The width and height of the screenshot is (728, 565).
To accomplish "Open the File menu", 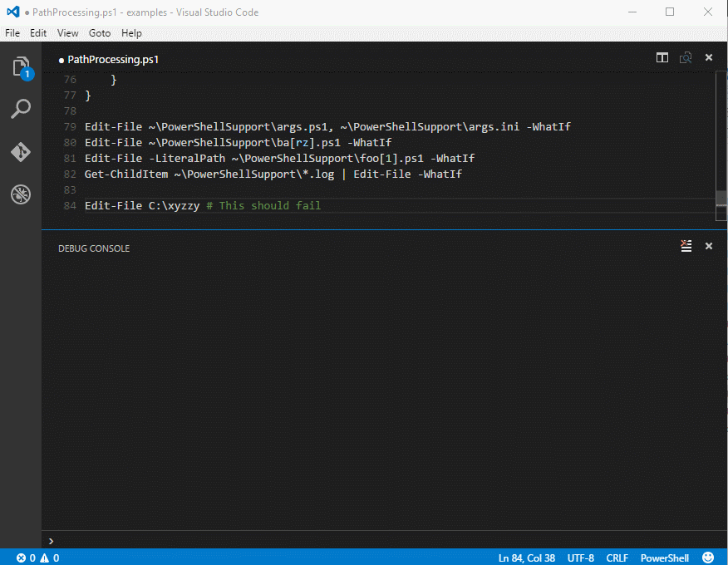I will click(12, 33).
